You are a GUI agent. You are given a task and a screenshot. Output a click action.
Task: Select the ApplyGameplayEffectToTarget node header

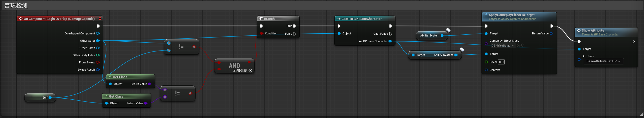click(519, 17)
